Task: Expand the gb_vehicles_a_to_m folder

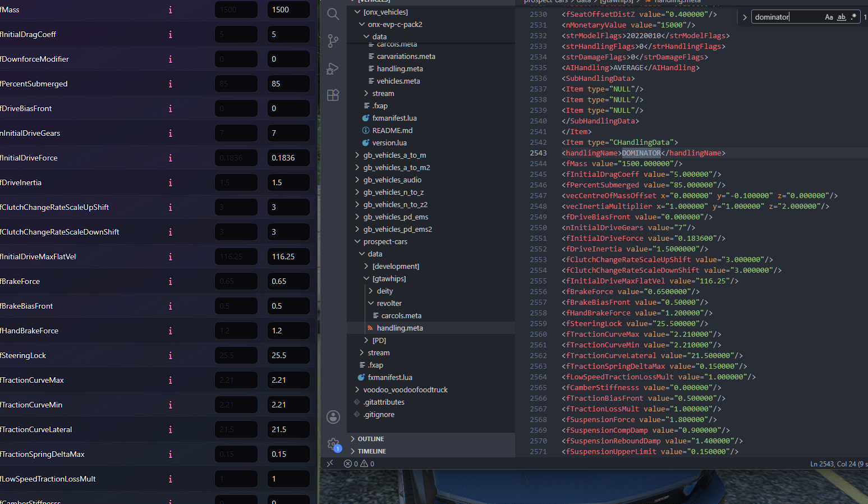Action: point(357,155)
